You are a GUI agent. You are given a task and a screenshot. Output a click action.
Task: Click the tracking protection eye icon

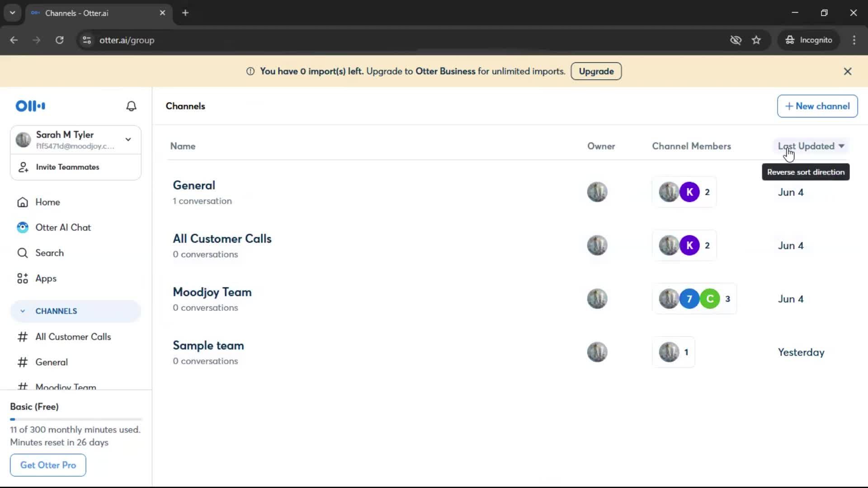pyautogui.click(x=736, y=40)
